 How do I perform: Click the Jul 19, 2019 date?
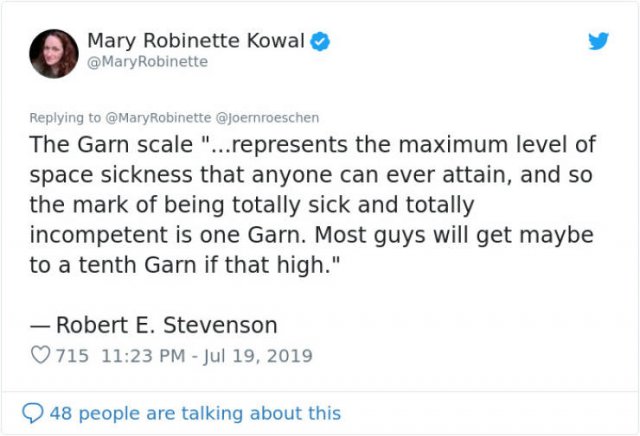pyautogui.click(x=258, y=356)
